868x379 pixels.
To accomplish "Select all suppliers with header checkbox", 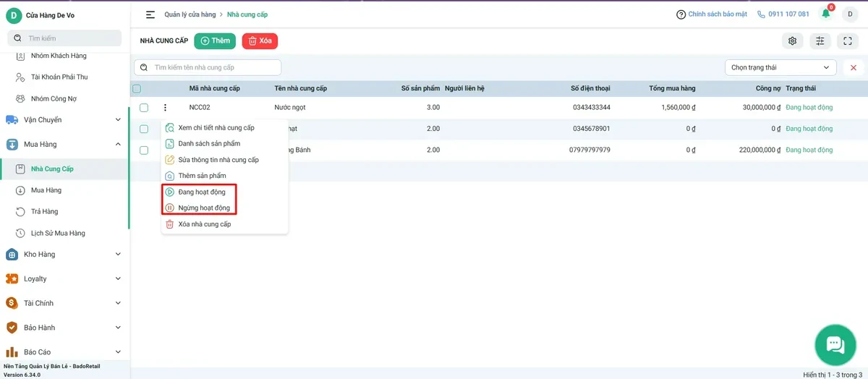I will pyautogui.click(x=137, y=89).
